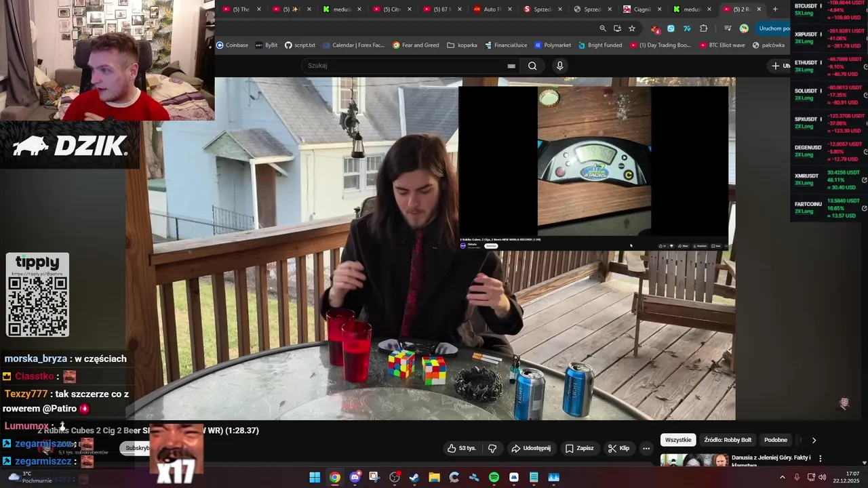Open the BTC Elliot wave bookmark

[x=722, y=45]
